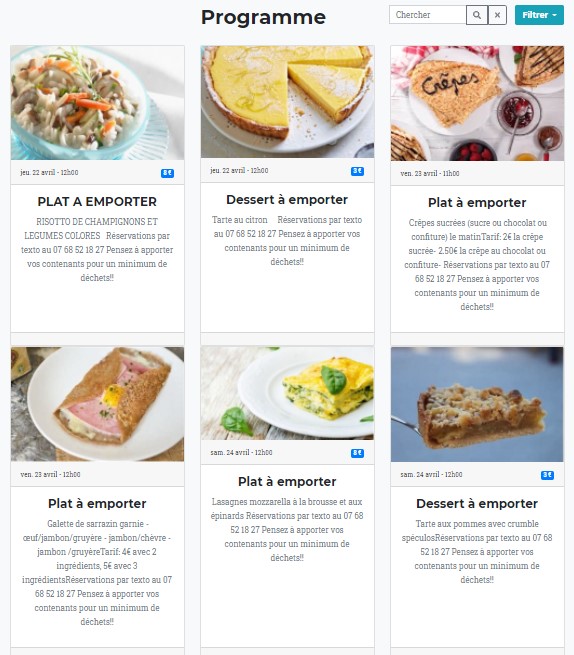Open the Crêpes photo thumbnail
The image size is (574, 655).
(477, 103)
